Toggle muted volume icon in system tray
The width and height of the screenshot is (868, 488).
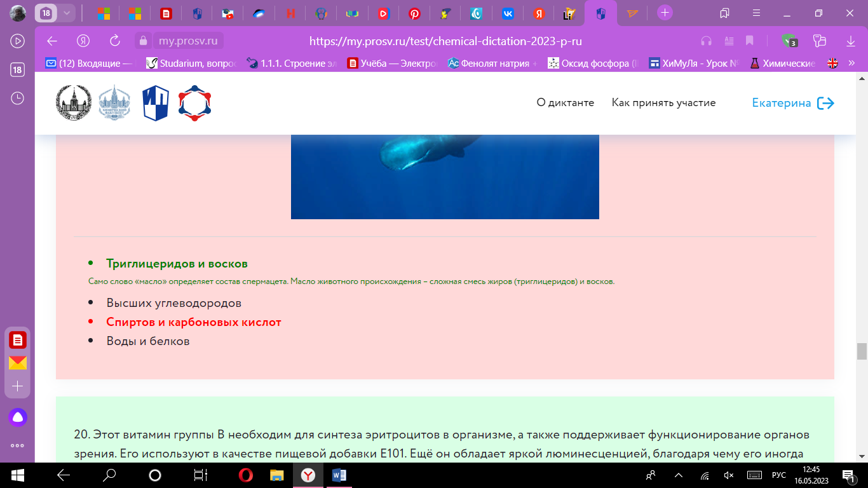[729, 475]
